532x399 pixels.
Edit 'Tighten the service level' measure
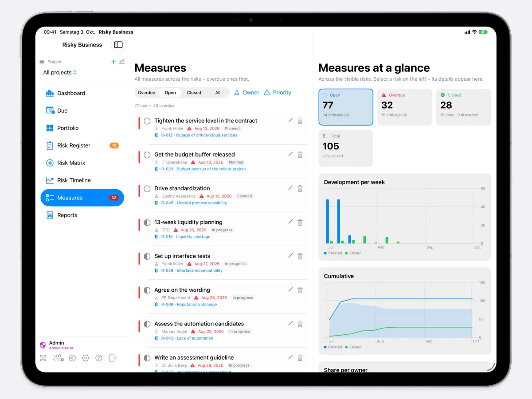pos(290,120)
